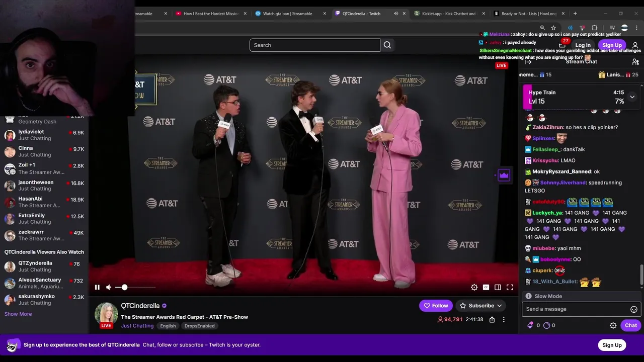This screenshot has height=362, width=644.
Task: Click the ciuperk chat emote
Action: (x=559, y=270)
